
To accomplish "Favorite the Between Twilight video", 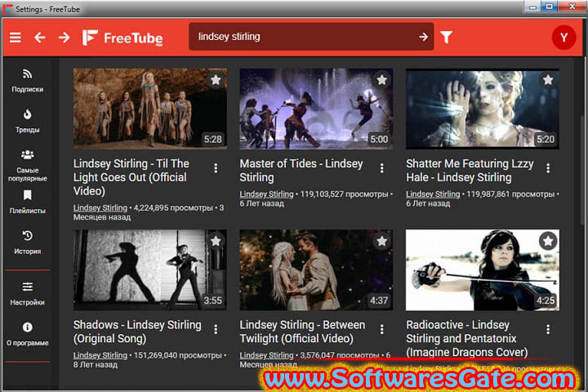I will (381, 241).
